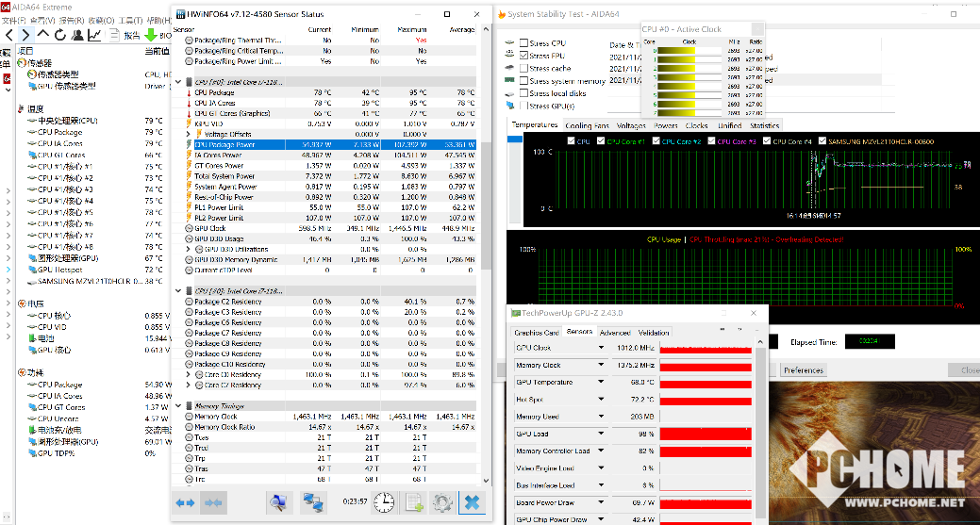
Task: Select the Memory Clock Ratio row
Action: point(330,427)
